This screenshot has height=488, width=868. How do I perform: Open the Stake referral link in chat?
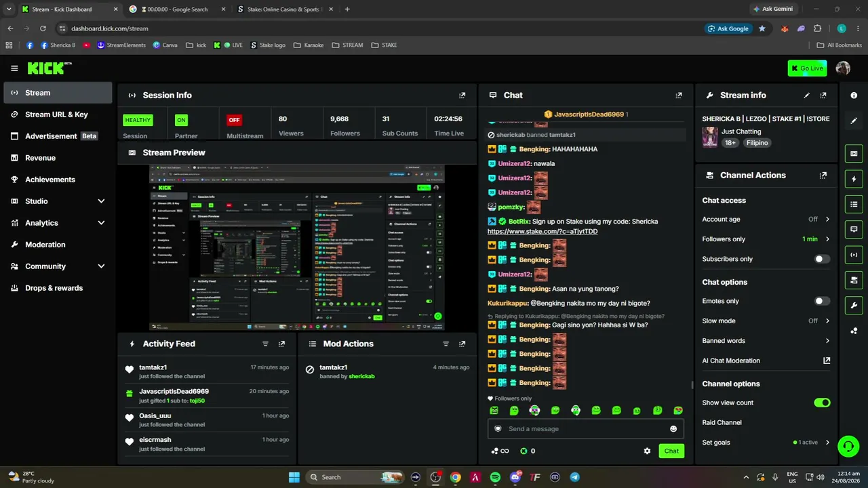point(542,232)
